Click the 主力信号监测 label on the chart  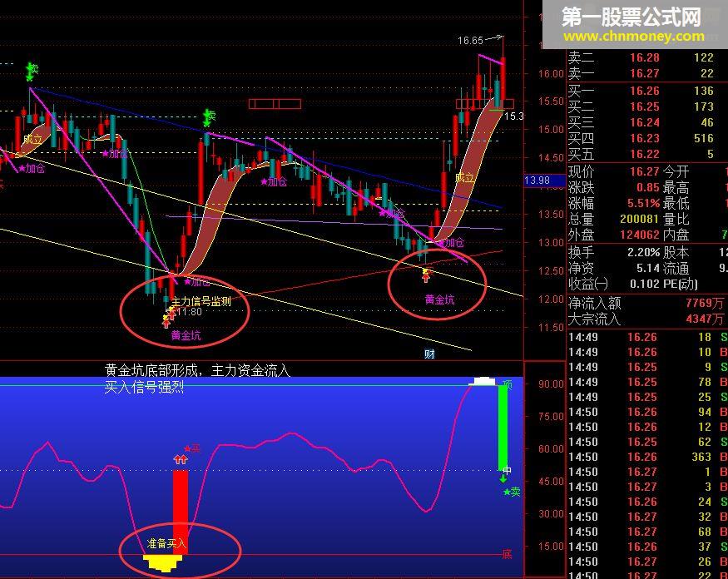[x=201, y=301]
